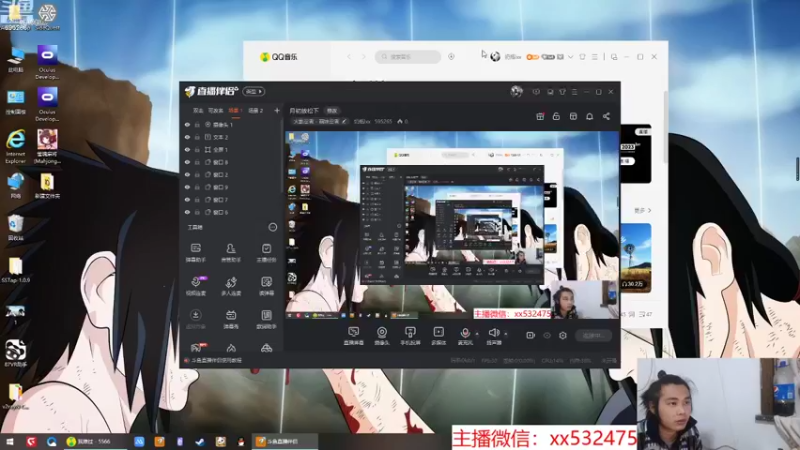Image resolution: width=800 pixels, height=450 pixels.
Task: Expand the speaker volume arrow
Action: coord(506,334)
